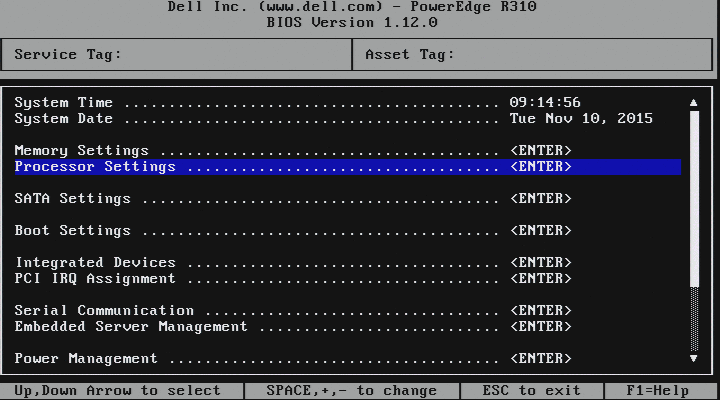Click <ENTER> next to Serial Communication

point(541,310)
